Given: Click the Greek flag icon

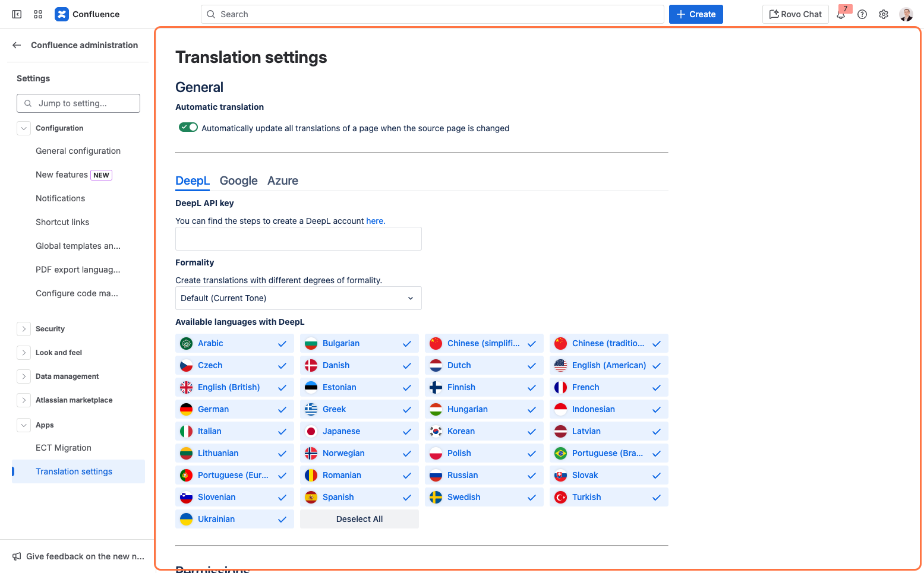Looking at the screenshot, I should click(x=311, y=409).
